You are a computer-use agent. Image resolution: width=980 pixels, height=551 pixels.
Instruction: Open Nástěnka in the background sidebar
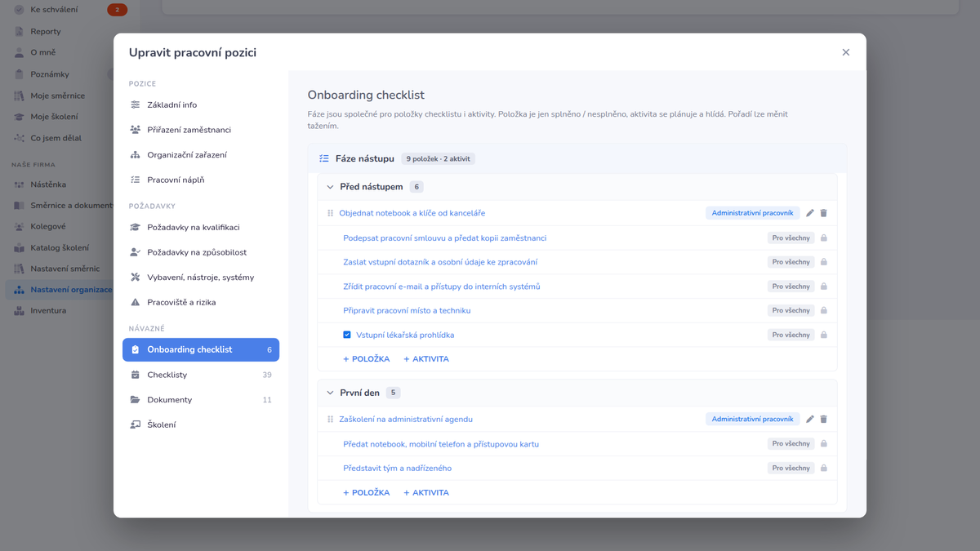pyautogui.click(x=48, y=184)
